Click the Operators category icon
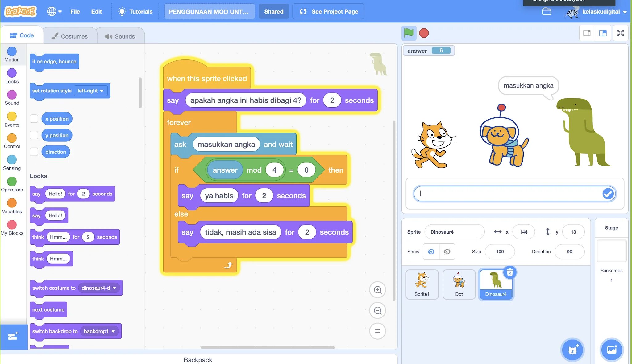Viewport: 632px width, 364px height. pos(12,182)
